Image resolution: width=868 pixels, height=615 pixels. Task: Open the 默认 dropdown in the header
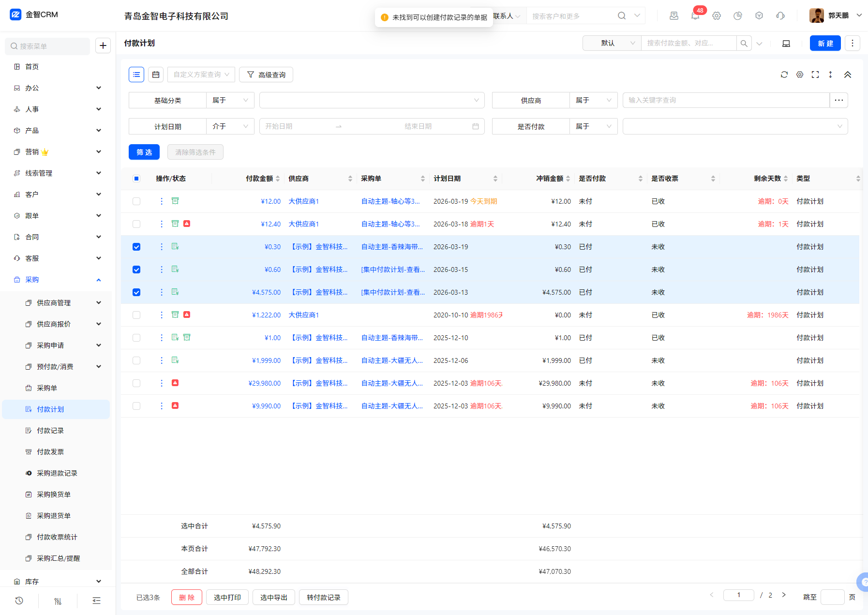tap(612, 43)
